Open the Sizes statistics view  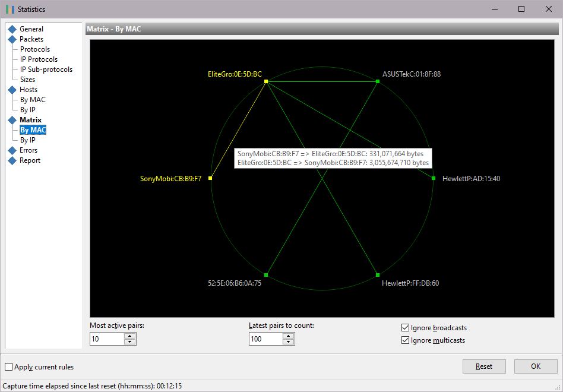[x=27, y=79]
